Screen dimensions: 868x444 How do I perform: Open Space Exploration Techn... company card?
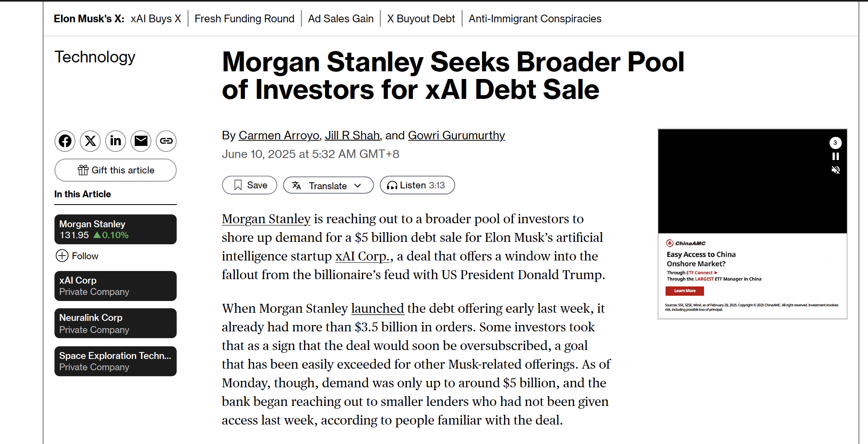click(x=115, y=361)
